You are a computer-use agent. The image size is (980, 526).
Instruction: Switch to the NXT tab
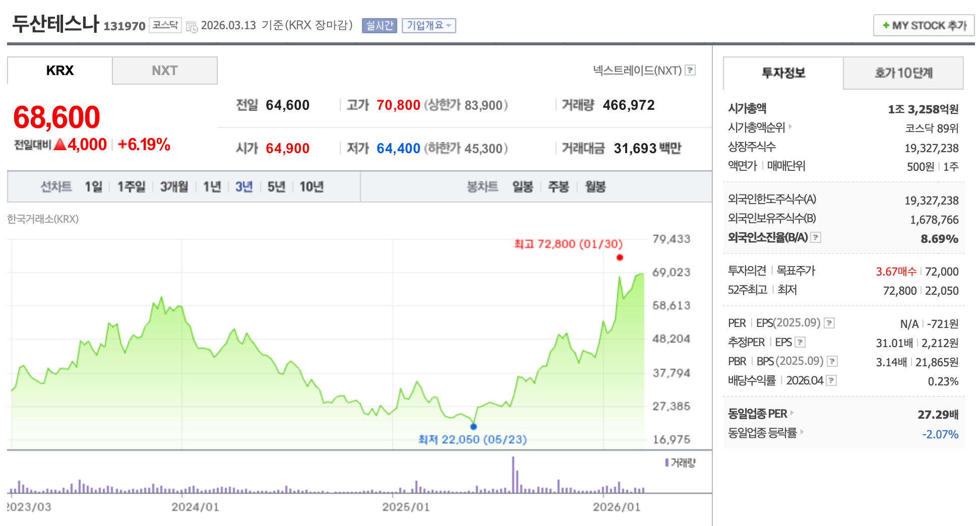pyautogui.click(x=165, y=71)
